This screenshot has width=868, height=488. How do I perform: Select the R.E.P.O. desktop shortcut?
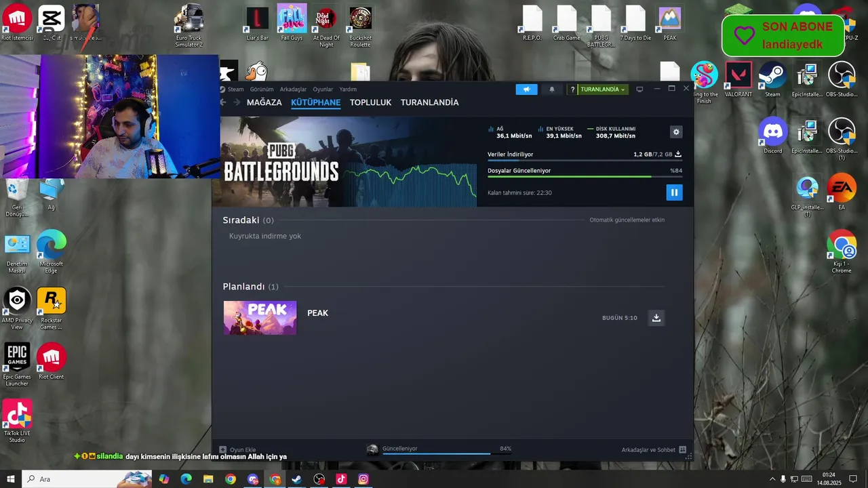(x=532, y=24)
